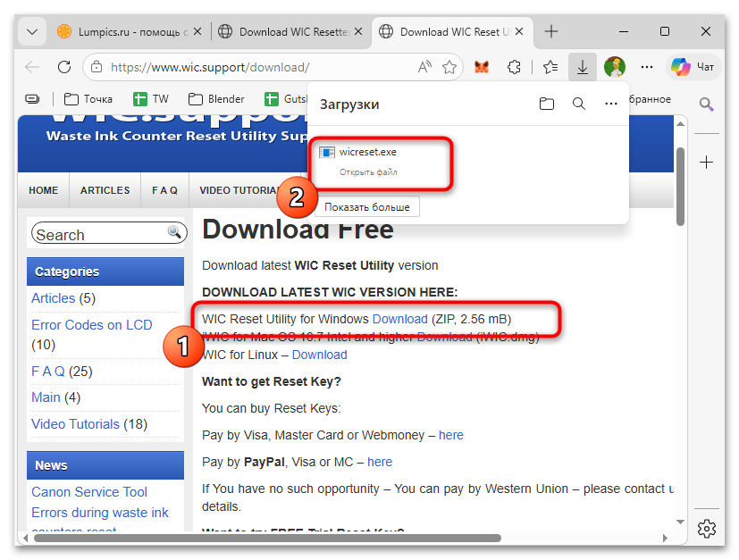Activate Read aloud icon in address bar
The image size is (739, 560).
(x=424, y=67)
